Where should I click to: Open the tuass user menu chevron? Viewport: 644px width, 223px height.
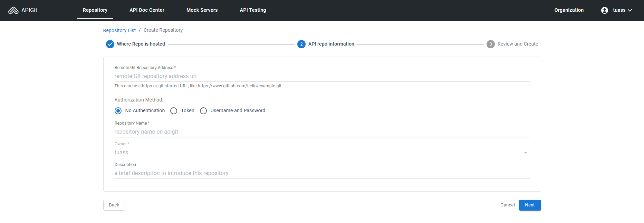point(630,10)
